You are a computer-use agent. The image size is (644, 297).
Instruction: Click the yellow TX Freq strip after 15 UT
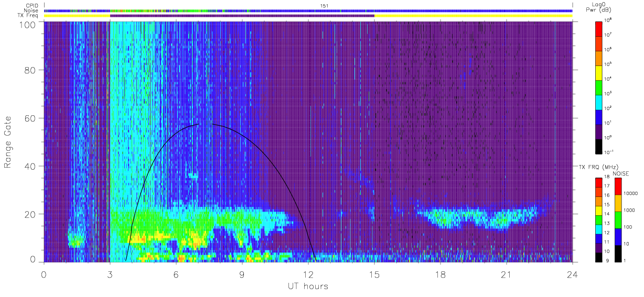click(474, 16)
